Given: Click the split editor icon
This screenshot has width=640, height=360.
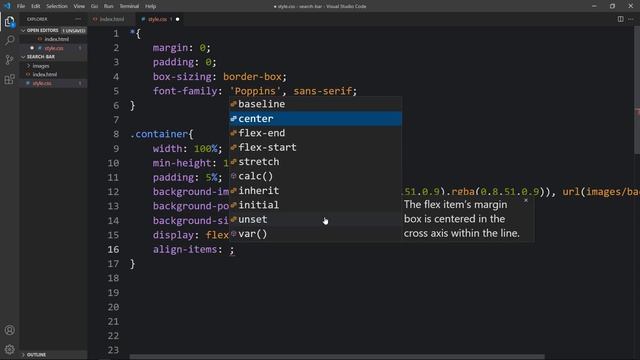Looking at the screenshot, I should [620, 19].
